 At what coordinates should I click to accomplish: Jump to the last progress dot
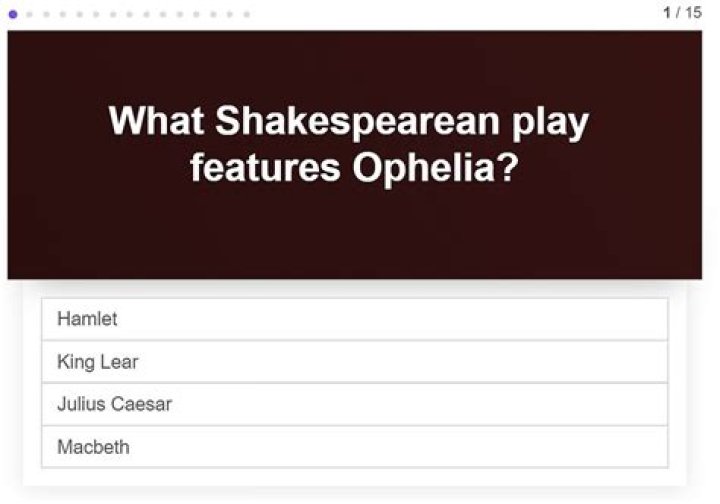(247, 14)
